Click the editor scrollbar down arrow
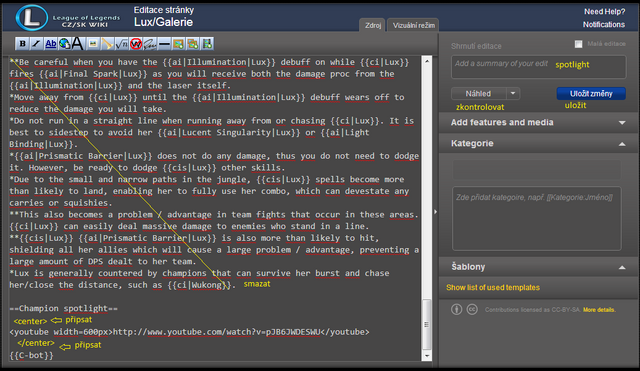Screen dimensions: 640x371 427,356
